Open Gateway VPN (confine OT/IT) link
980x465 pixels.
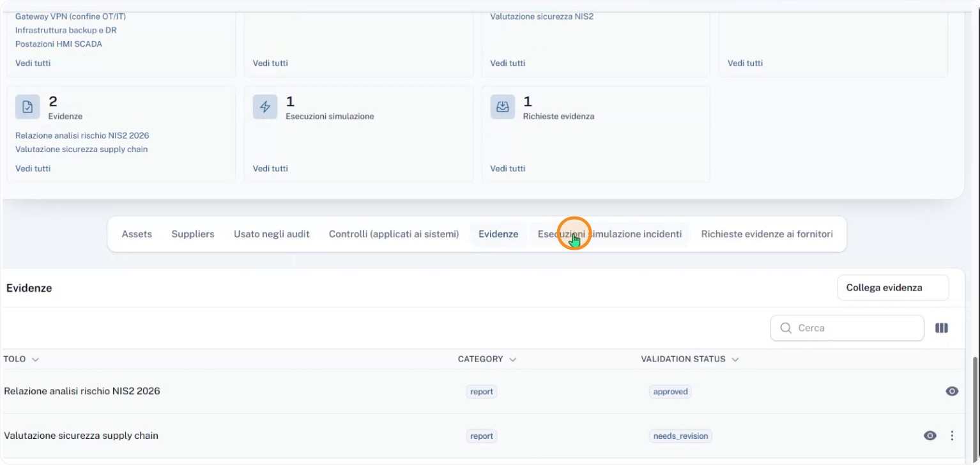point(70,17)
